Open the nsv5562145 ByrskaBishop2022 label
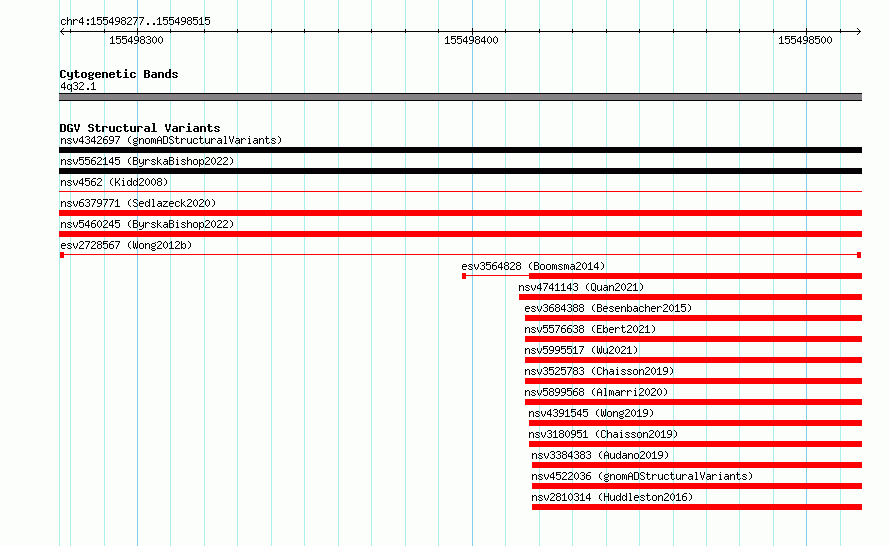Image resolution: width=890 pixels, height=546 pixels. click(147, 161)
